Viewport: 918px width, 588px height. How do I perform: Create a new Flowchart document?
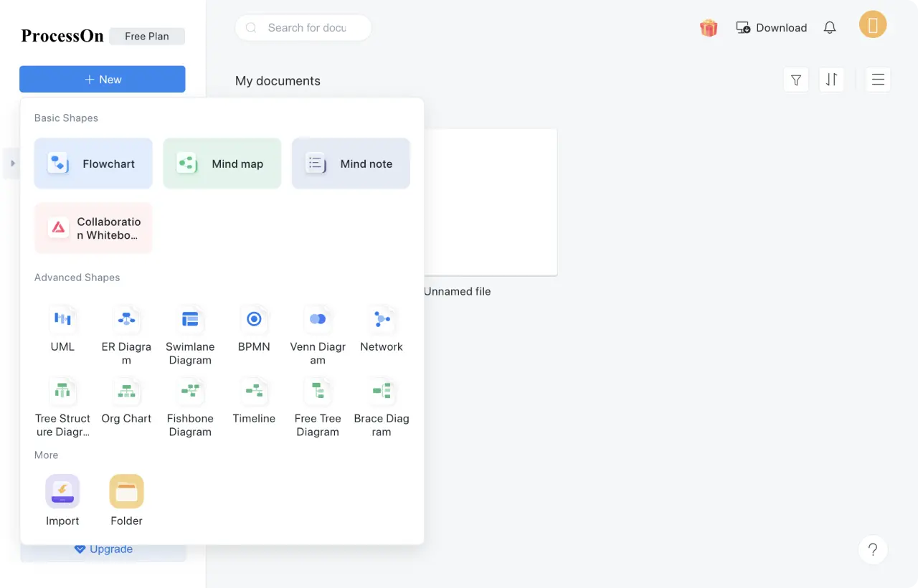click(x=93, y=163)
